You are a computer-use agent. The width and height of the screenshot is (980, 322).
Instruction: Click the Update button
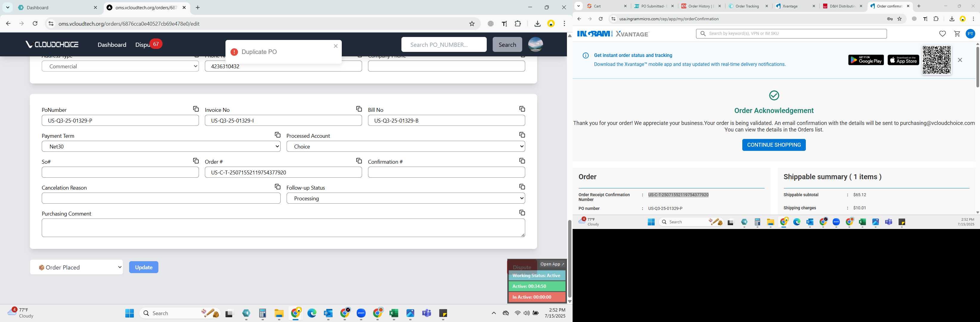[x=143, y=267]
